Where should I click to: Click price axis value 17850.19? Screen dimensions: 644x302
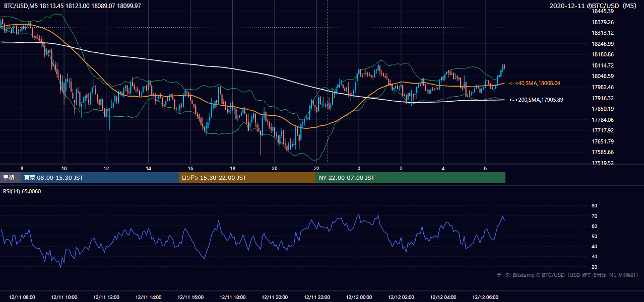click(603, 109)
